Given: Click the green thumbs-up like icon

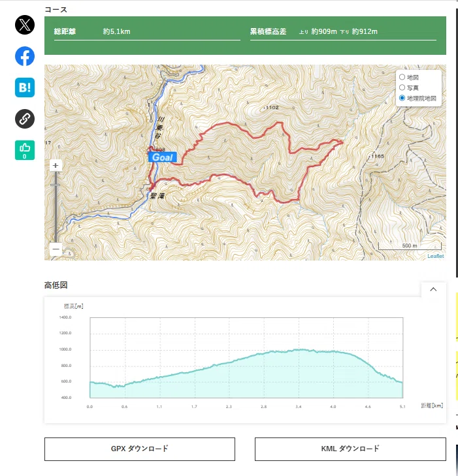Looking at the screenshot, I should pos(25,150).
